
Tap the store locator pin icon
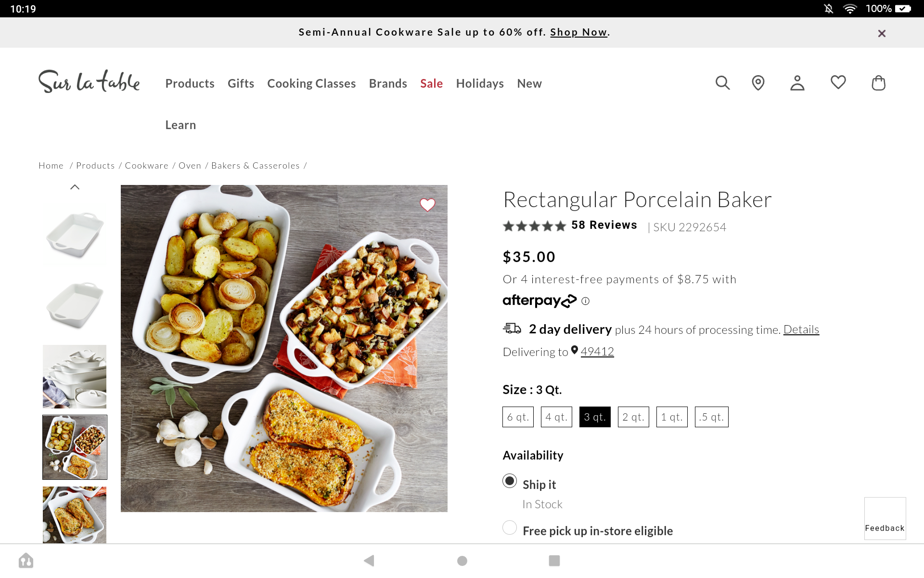click(x=758, y=83)
